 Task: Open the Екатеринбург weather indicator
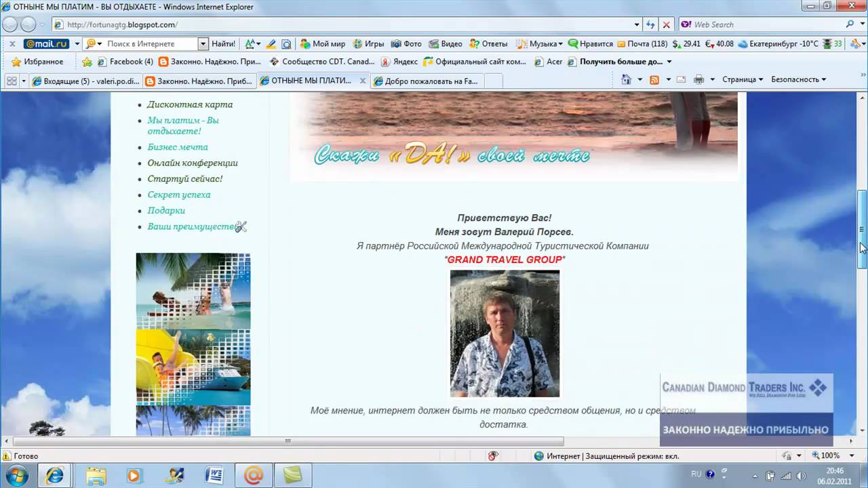point(778,43)
